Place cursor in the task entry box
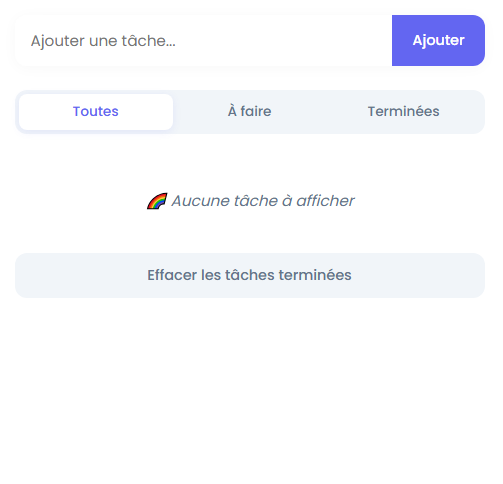Image resolution: width=503 pixels, height=484 pixels. tap(203, 40)
